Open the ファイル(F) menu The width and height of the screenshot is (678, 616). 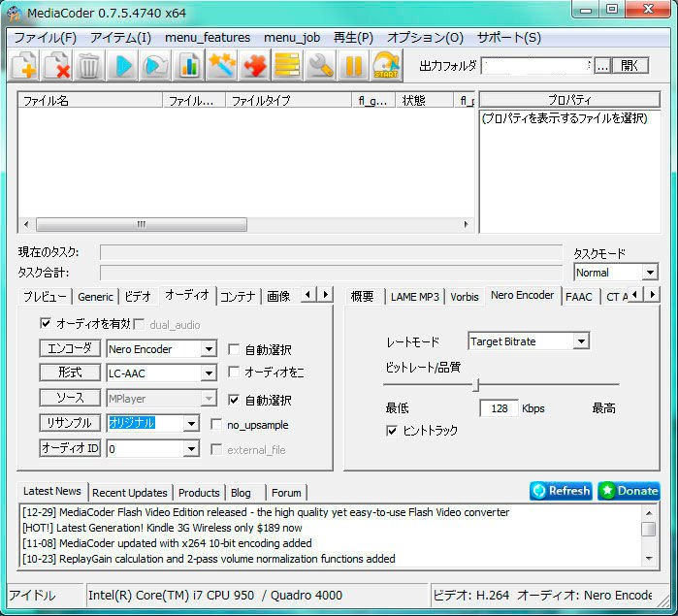click(45, 38)
